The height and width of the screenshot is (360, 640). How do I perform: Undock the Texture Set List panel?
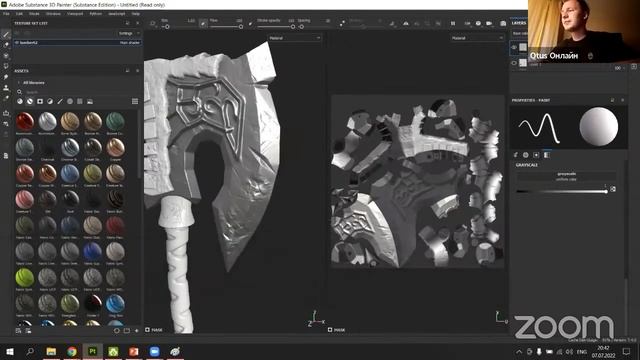coord(128,23)
